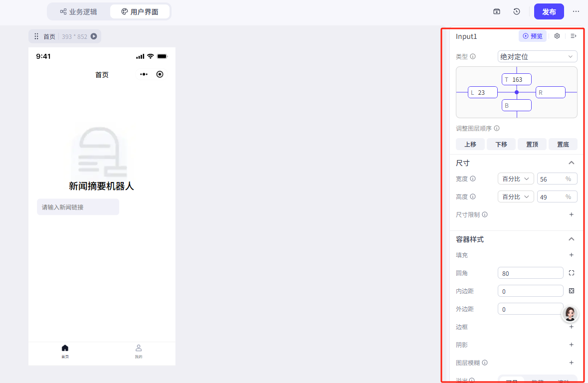Screen dimensions: 588x383
Task: Open the version history clock icon
Action: click(517, 11)
